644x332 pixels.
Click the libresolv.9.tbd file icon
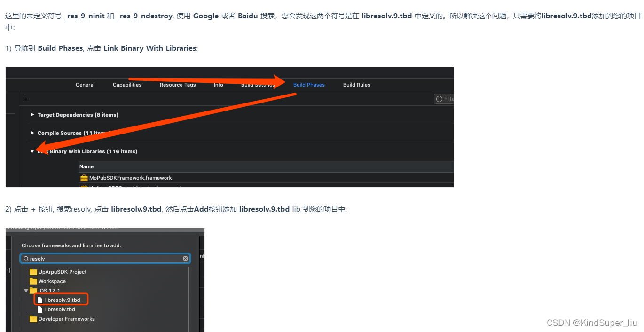40,300
